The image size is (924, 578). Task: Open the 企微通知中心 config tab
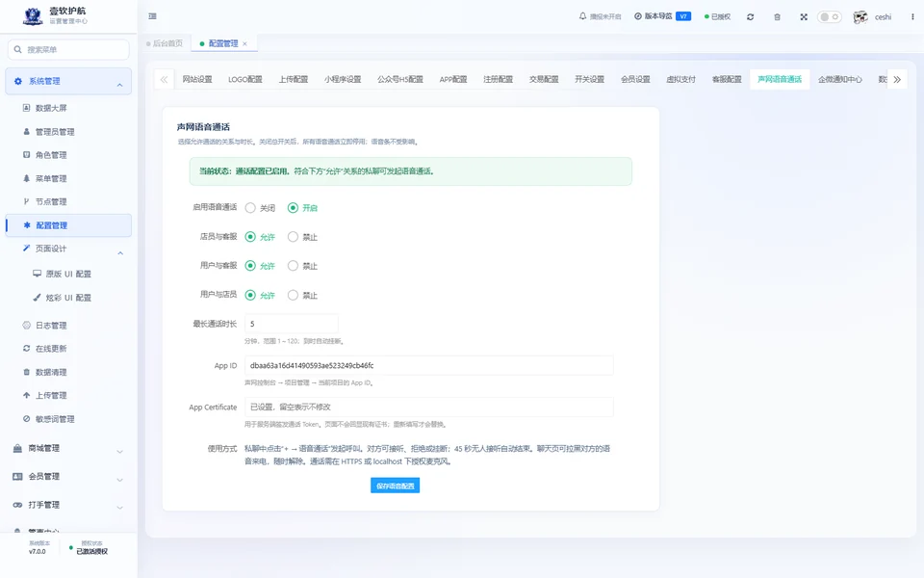tap(839, 79)
